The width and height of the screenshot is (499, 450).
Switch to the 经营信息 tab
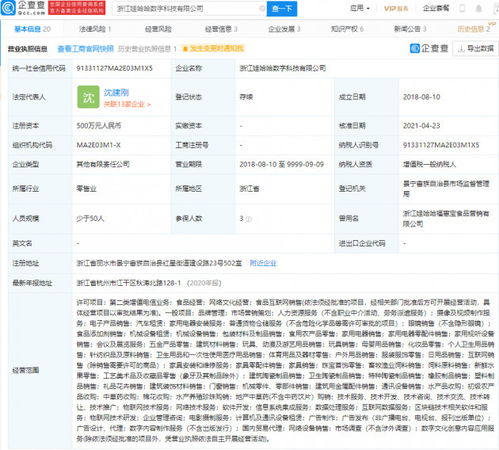click(221, 29)
